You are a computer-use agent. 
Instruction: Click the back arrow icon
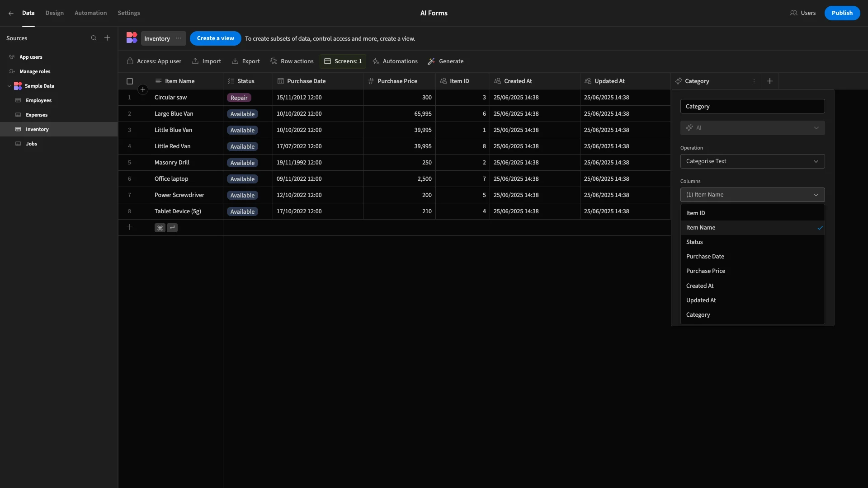click(x=11, y=13)
